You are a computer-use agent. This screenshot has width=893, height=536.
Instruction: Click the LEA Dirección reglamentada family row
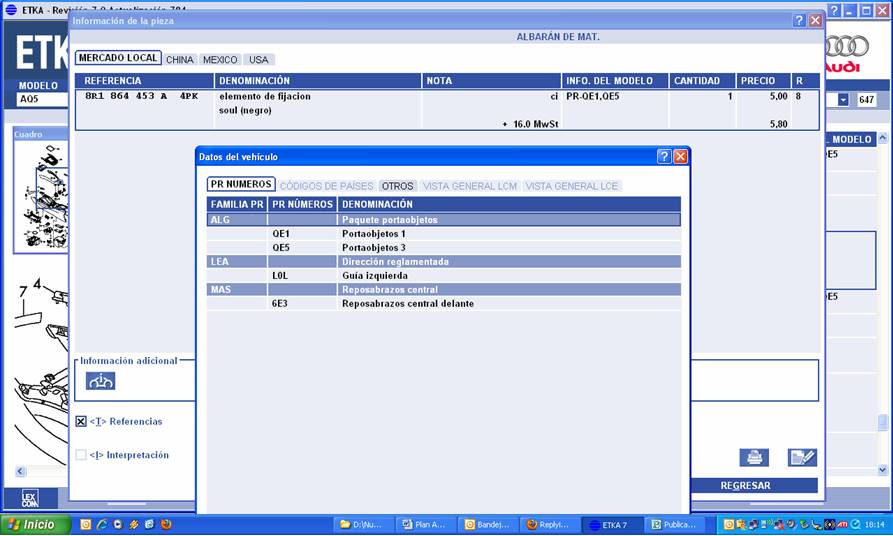coord(444,261)
